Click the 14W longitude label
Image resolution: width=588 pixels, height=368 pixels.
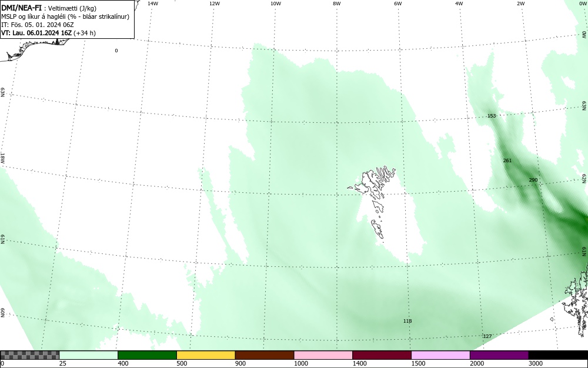153,4
